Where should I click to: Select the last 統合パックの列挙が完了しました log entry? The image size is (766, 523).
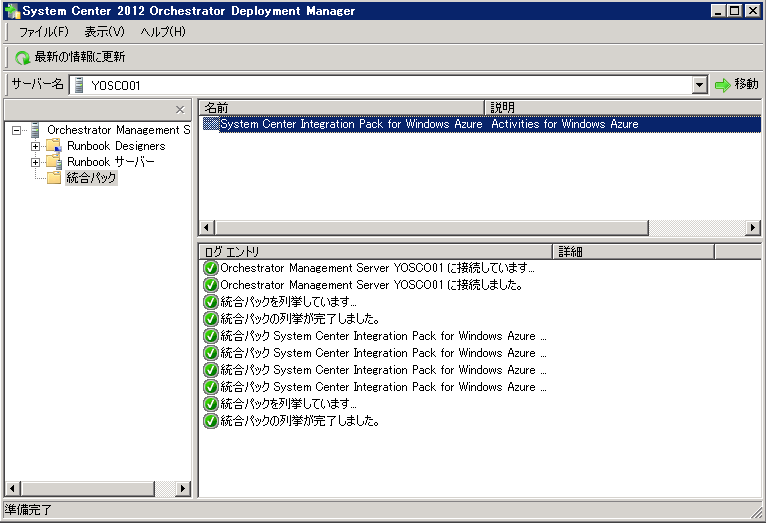point(299,421)
